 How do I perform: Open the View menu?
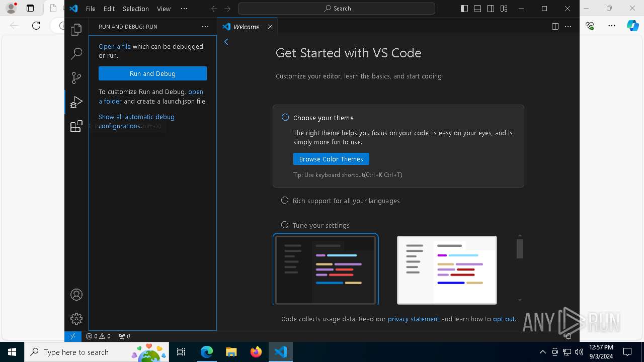pyautogui.click(x=164, y=9)
